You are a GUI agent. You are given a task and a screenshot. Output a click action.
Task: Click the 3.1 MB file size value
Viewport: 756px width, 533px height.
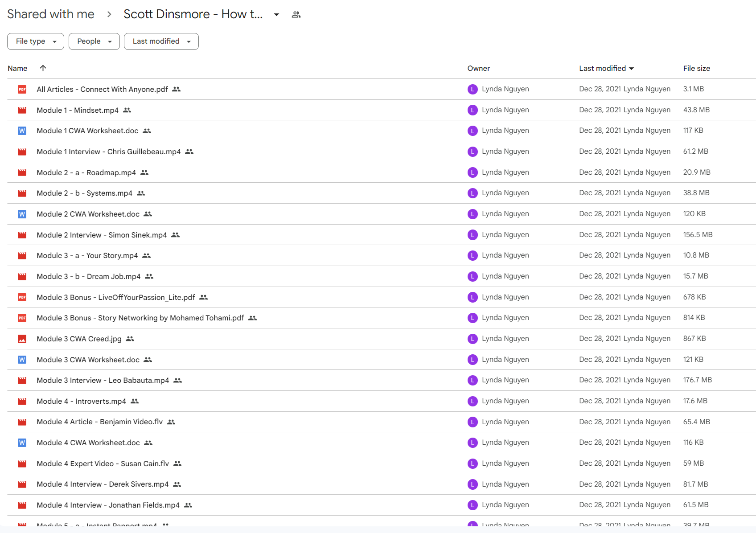point(693,89)
